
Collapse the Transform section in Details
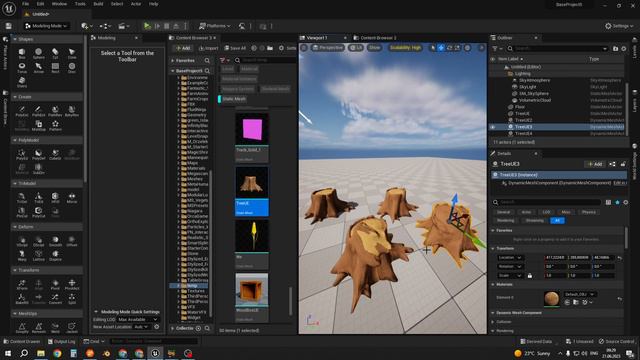tap(493, 248)
